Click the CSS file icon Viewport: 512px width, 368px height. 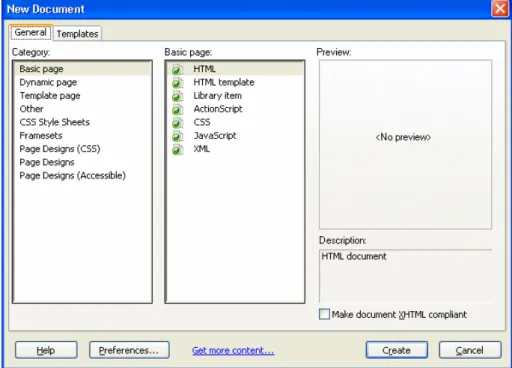click(177, 123)
